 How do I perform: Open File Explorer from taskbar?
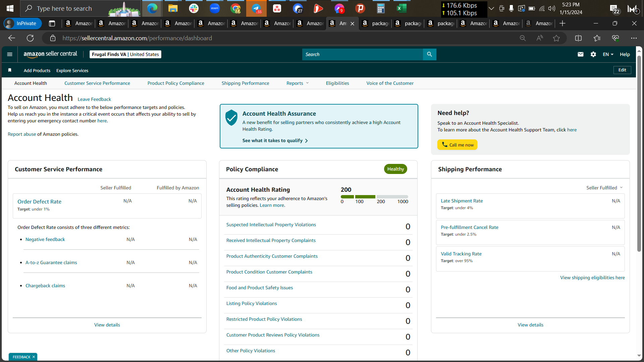click(173, 8)
